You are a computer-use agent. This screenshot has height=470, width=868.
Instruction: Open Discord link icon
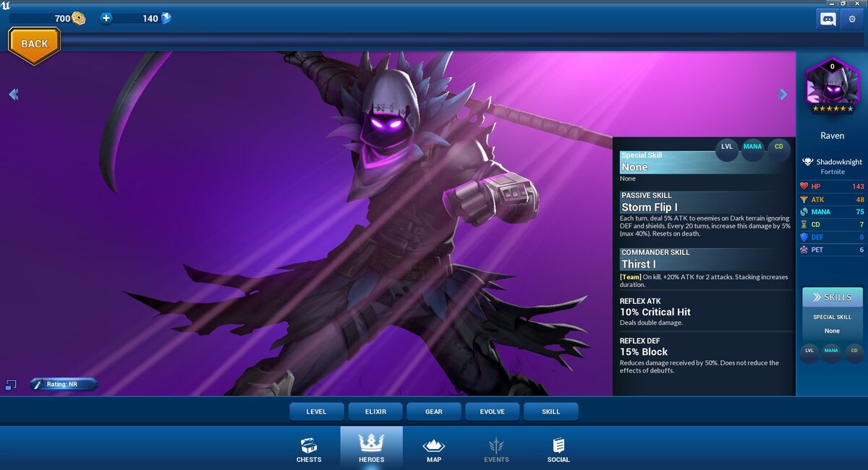(x=827, y=19)
